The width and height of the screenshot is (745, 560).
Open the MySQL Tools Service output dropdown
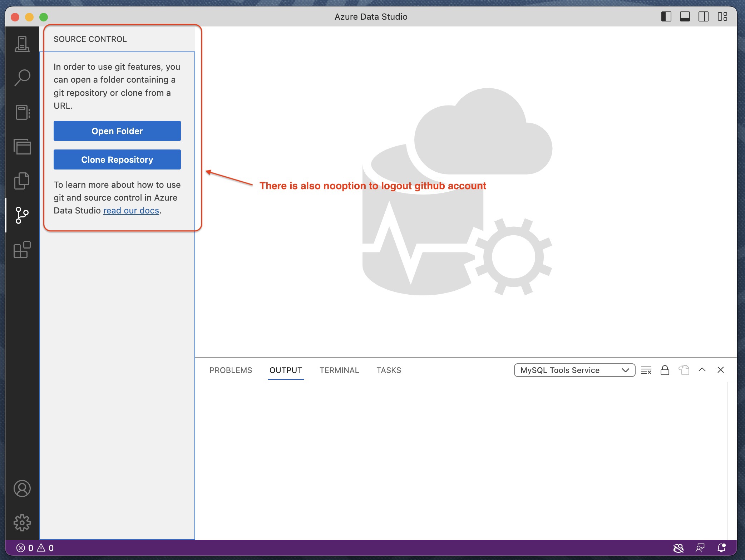click(x=574, y=370)
